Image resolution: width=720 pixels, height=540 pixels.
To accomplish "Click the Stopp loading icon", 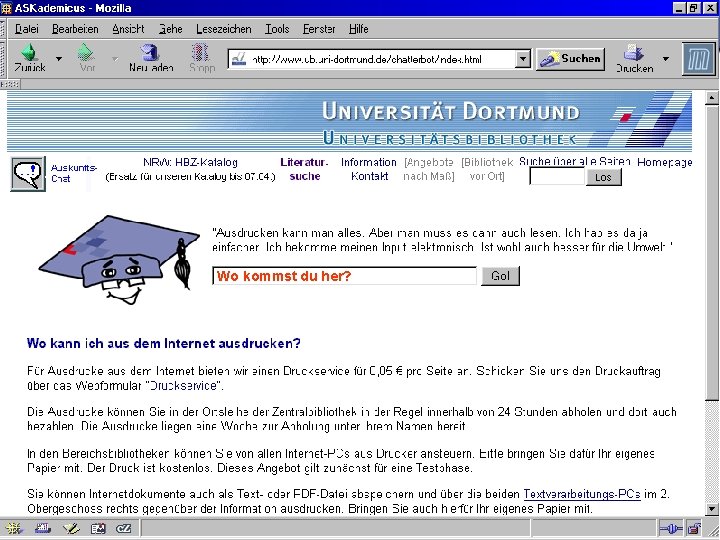I will click(201, 52).
